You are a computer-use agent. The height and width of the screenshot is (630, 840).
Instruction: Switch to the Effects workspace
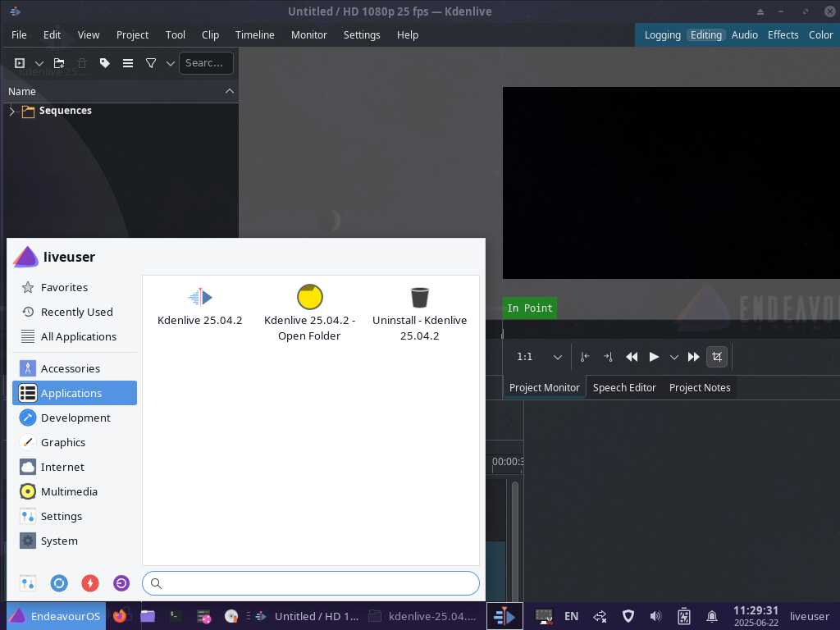pyautogui.click(x=783, y=34)
